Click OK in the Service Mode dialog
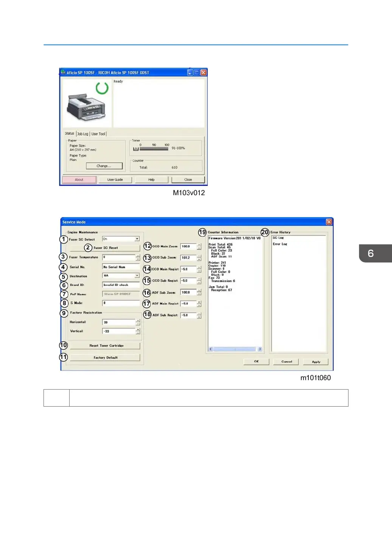The width and height of the screenshot is (392, 556). [257, 362]
